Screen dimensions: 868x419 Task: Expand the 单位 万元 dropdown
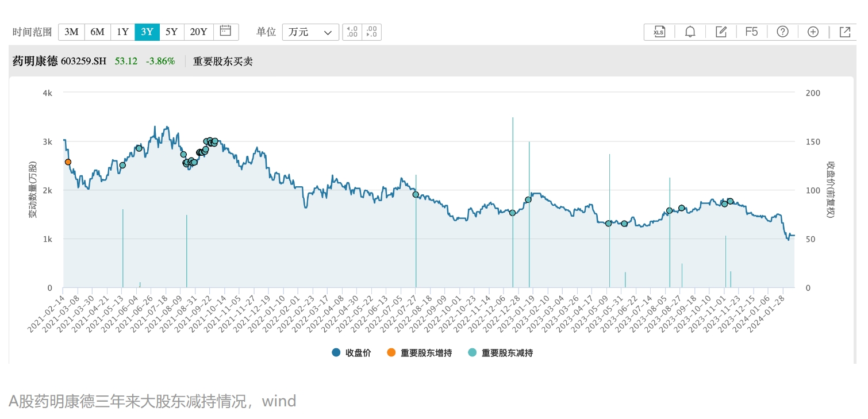tap(310, 32)
